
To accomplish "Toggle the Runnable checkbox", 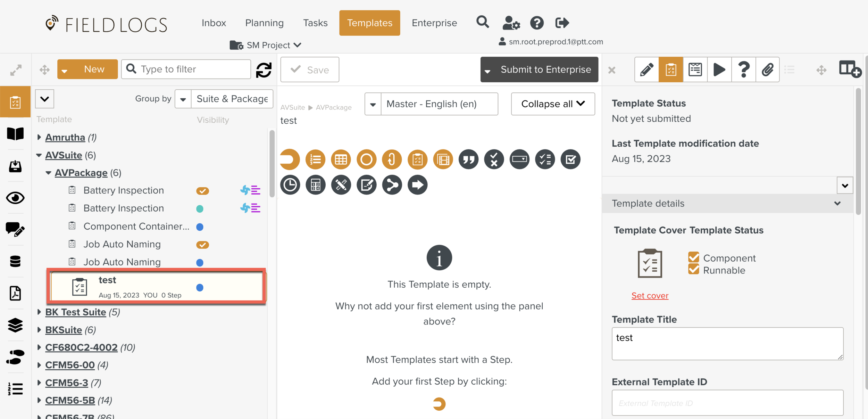I will click(x=693, y=270).
